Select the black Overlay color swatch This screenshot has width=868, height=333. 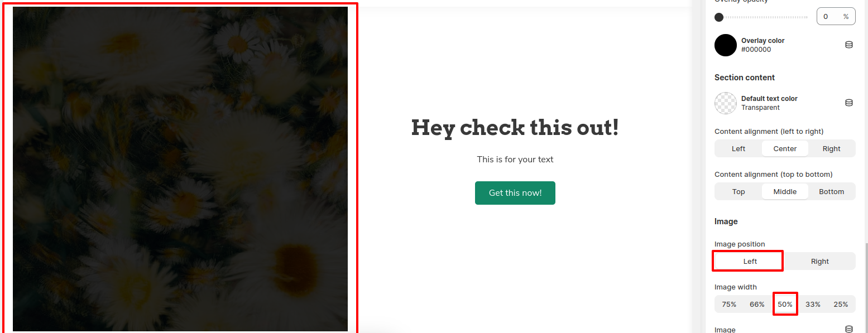tap(726, 45)
